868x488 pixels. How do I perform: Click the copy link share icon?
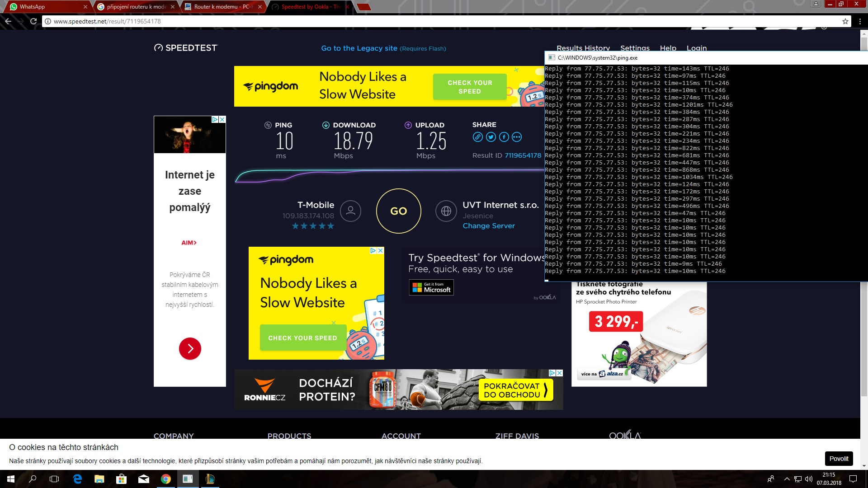(477, 137)
